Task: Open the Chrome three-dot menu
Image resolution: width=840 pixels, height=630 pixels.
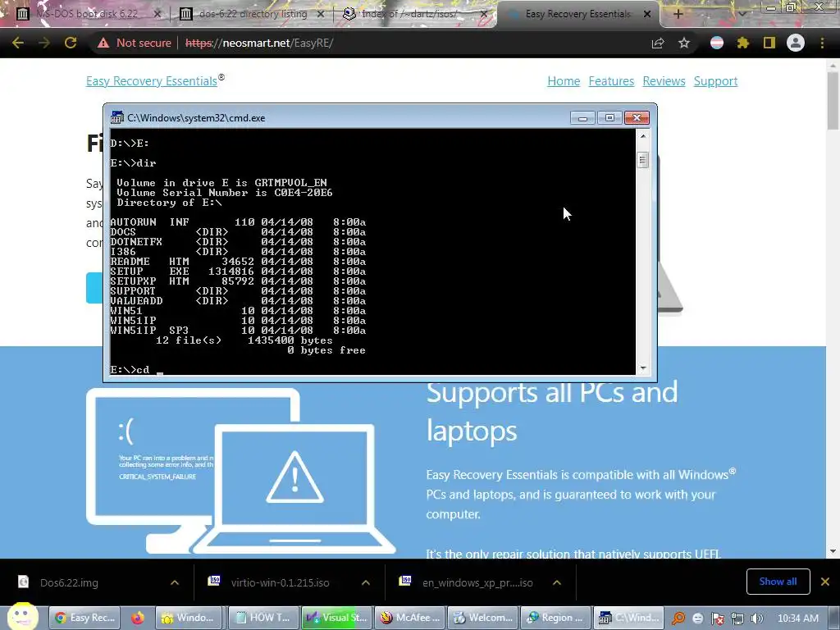Action: click(x=822, y=43)
